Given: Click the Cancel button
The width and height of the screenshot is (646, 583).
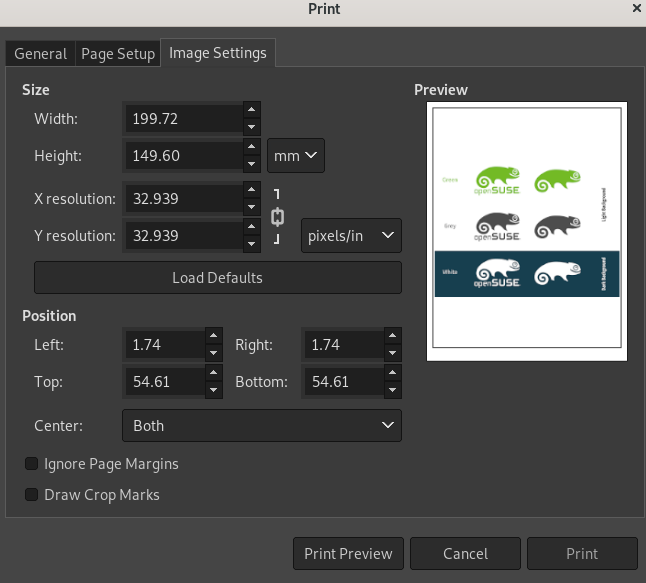Looking at the screenshot, I should (465, 554).
